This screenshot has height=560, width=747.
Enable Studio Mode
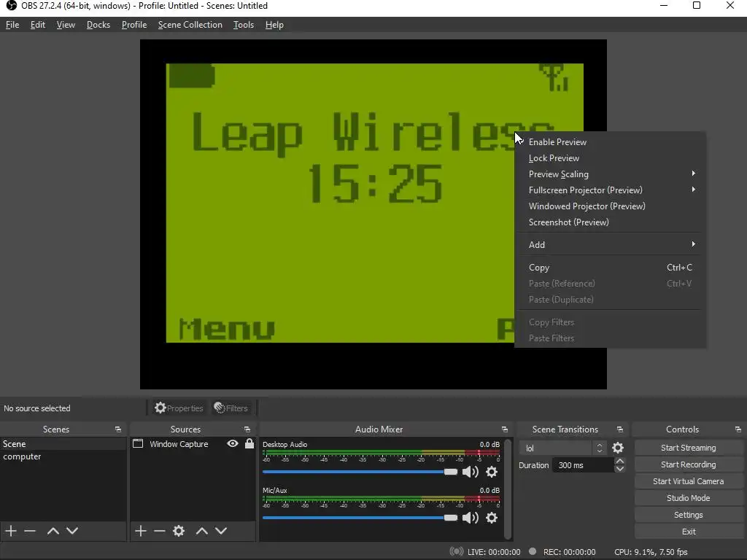(689, 497)
